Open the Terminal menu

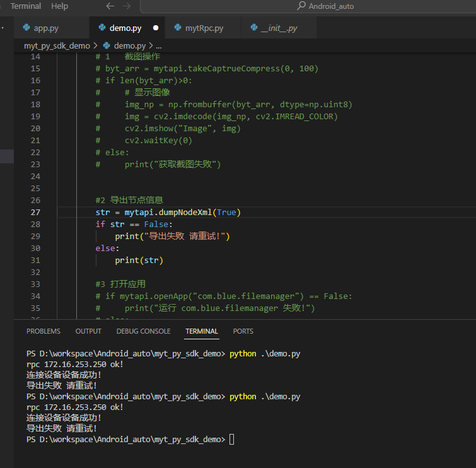(x=26, y=6)
